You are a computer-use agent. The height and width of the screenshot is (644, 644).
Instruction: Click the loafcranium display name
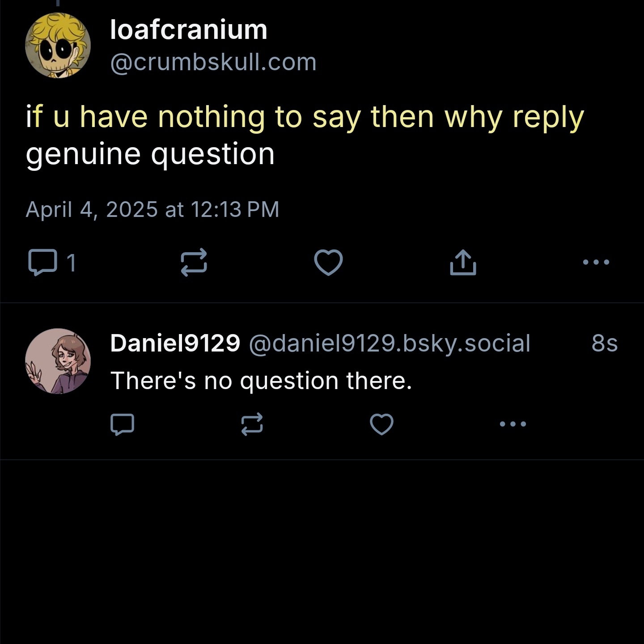coord(189,30)
